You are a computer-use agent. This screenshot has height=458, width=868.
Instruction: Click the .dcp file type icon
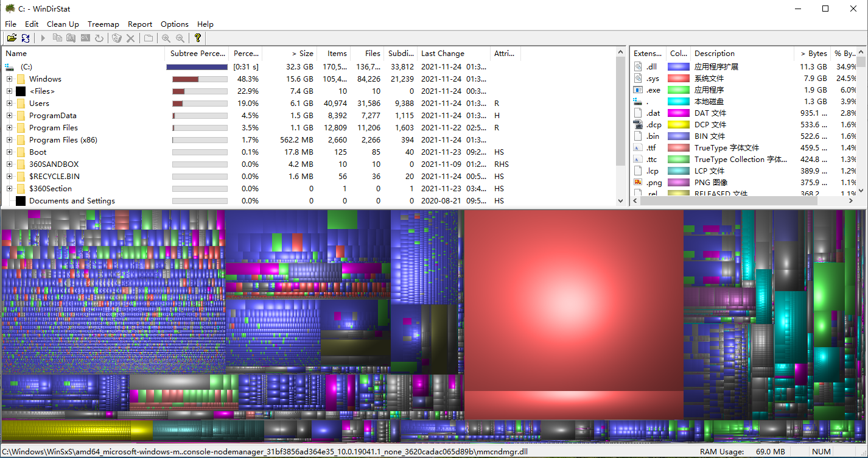638,124
